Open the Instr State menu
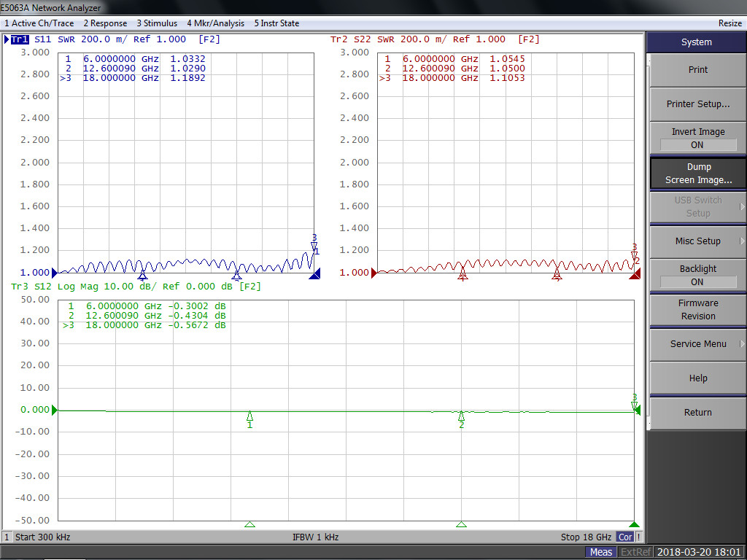This screenshot has width=747, height=560. point(276,23)
